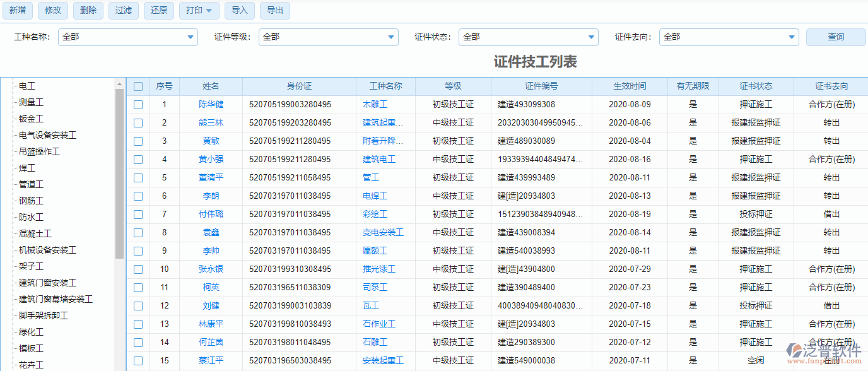Viewport: 868px width, 371px height.
Task: Click the 删除 button to delete
Action: click(x=88, y=11)
